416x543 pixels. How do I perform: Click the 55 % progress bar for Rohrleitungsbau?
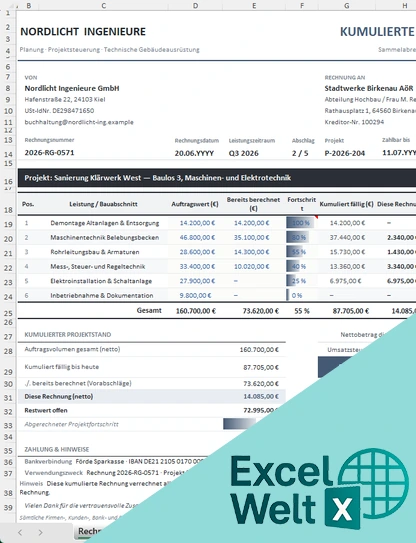(296, 252)
